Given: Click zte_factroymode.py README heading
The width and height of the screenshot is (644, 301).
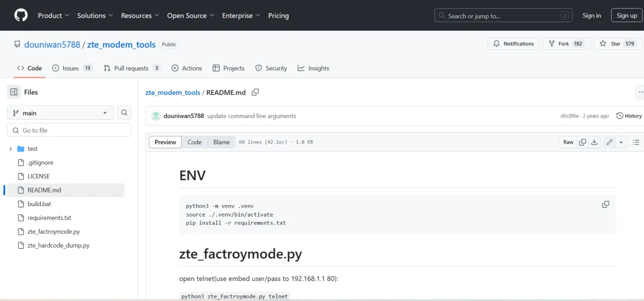Looking at the screenshot, I should coord(240,254).
